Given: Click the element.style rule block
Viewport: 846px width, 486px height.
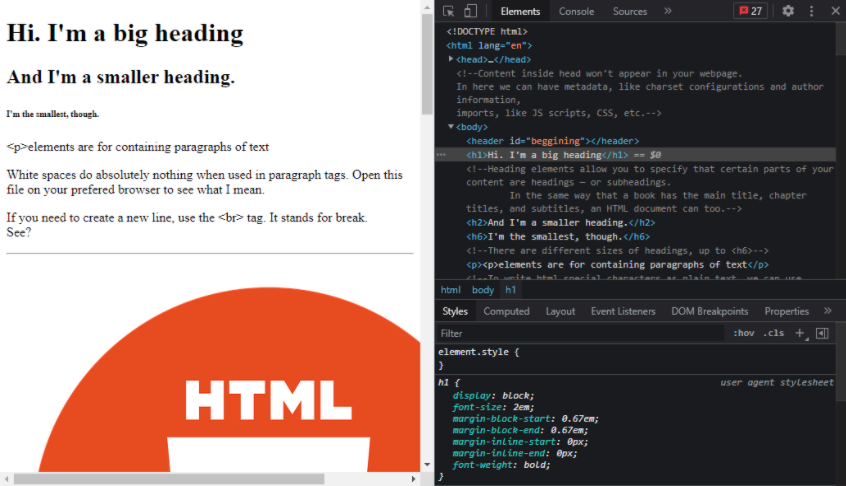Looking at the screenshot, I should 636,358.
